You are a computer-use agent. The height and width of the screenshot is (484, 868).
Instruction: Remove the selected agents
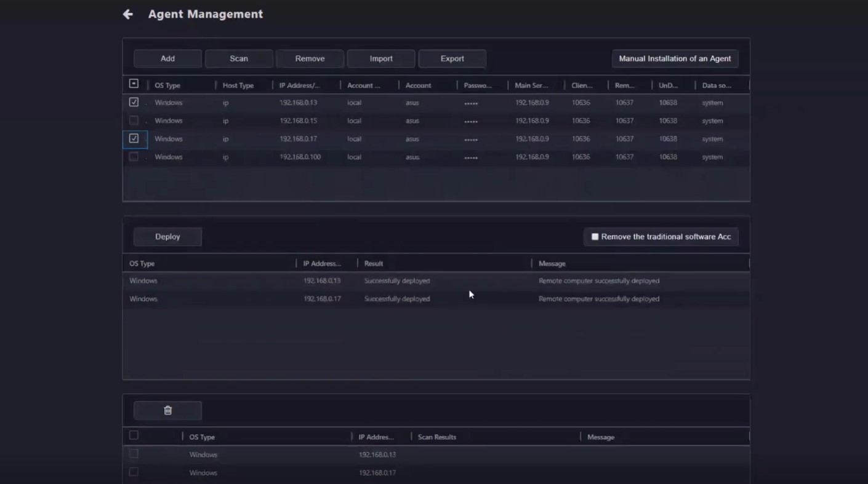(x=310, y=58)
